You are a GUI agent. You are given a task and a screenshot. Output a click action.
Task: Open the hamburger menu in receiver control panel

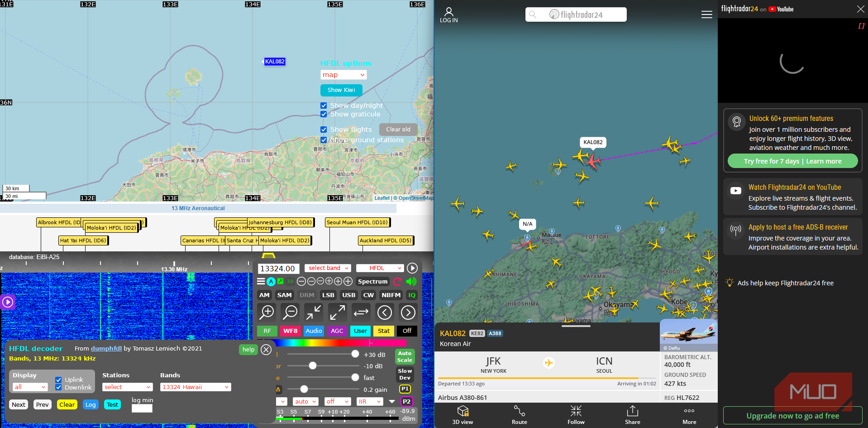(x=261, y=281)
